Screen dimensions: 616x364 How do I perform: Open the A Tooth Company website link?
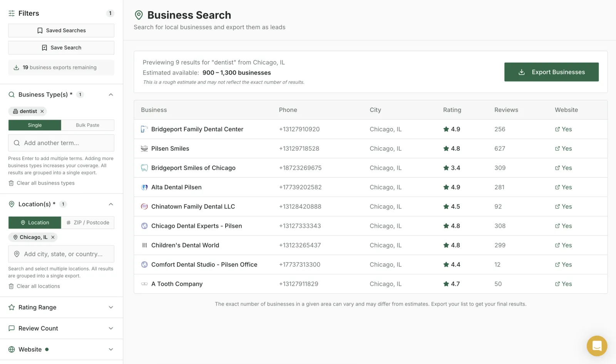tap(563, 284)
